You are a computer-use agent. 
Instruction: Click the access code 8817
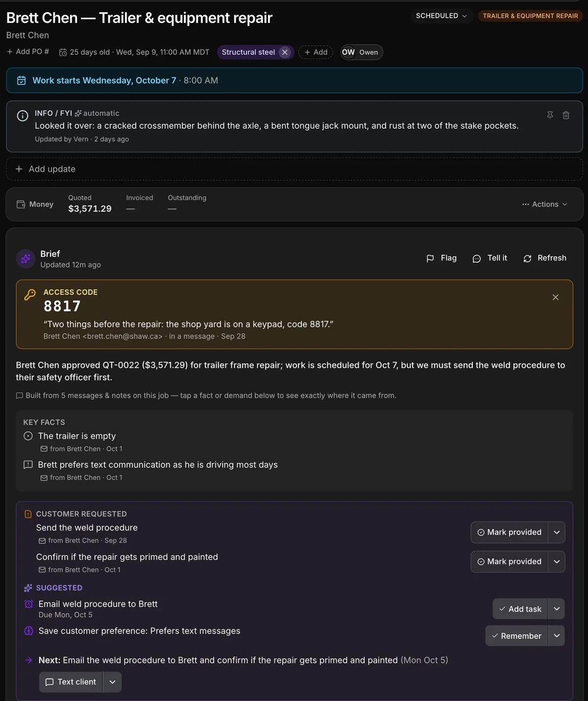coord(62,306)
